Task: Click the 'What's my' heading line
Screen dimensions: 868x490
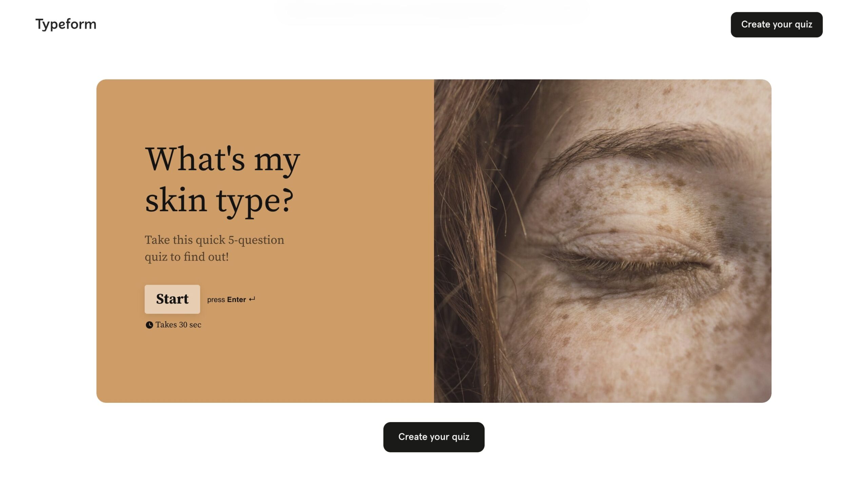Action: (223, 159)
